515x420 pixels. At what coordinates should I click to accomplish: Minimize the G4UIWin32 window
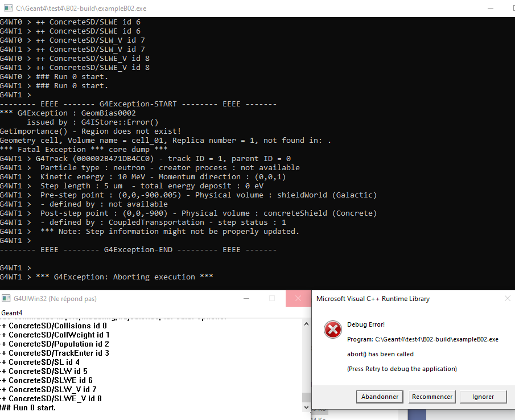click(x=246, y=298)
